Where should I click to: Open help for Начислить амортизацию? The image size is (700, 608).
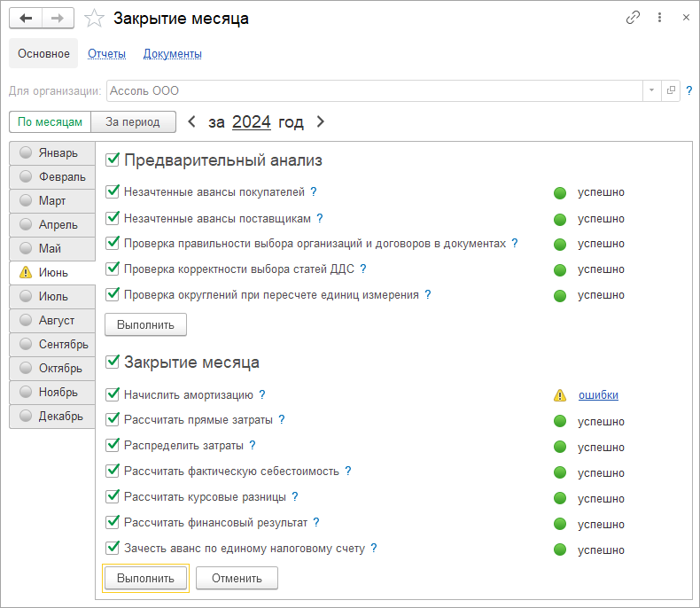pos(262,395)
